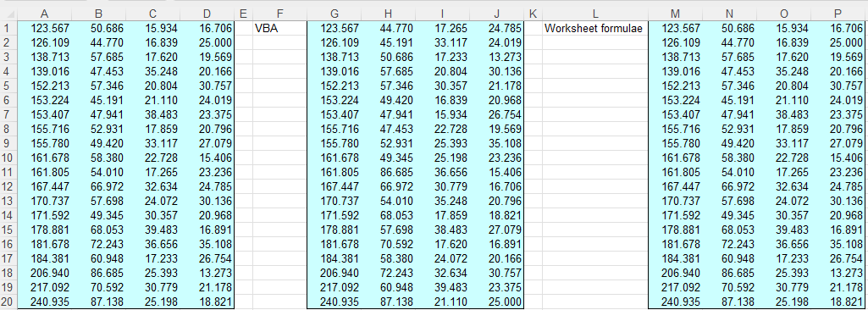Select column P header
The width and height of the screenshot is (868, 310).
[x=838, y=14]
